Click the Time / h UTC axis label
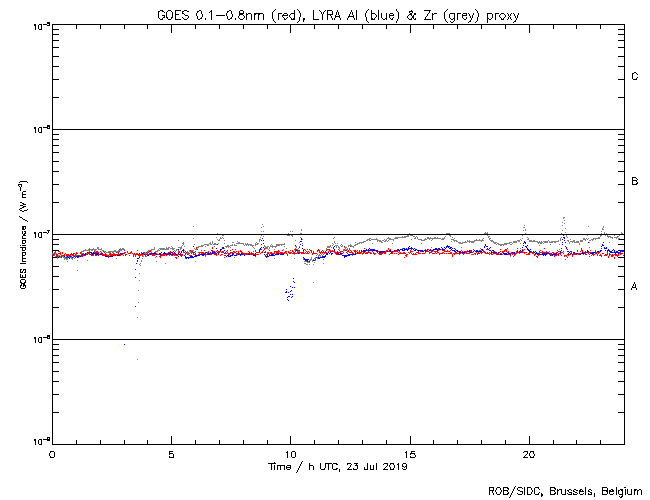Screen dimensions: 650x500 337,466
